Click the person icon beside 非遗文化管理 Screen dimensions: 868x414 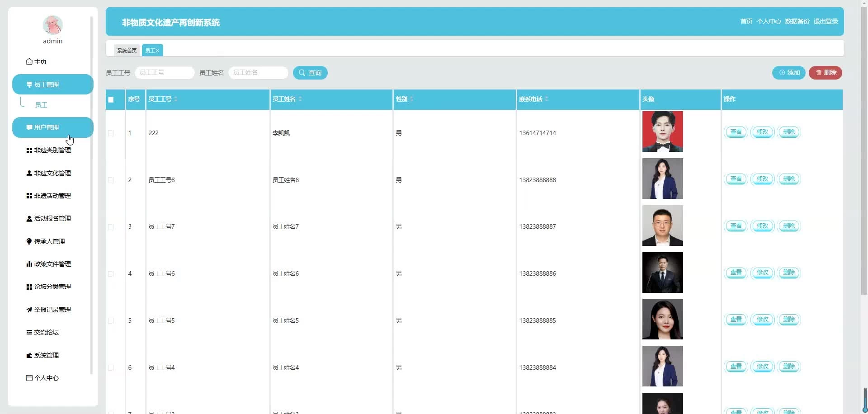pyautogui.click(x=29, y=173)
